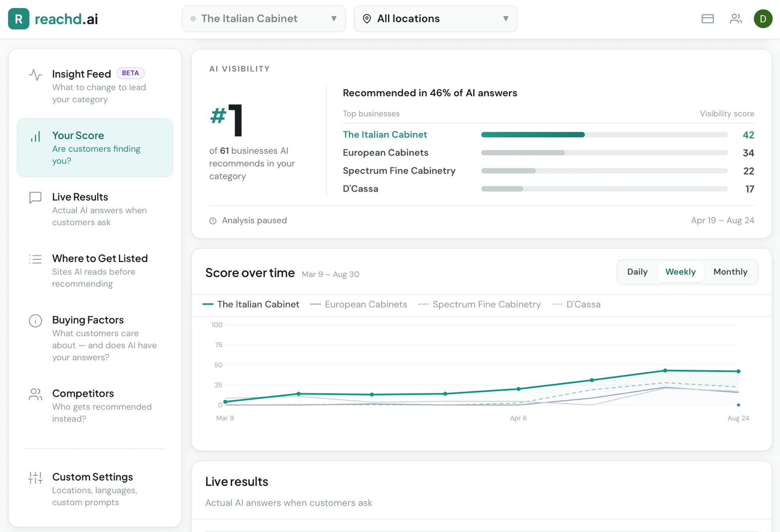Click the Apr 19 – Aug 24 date range
Screen dimensions: 780x532
(723, 220)
